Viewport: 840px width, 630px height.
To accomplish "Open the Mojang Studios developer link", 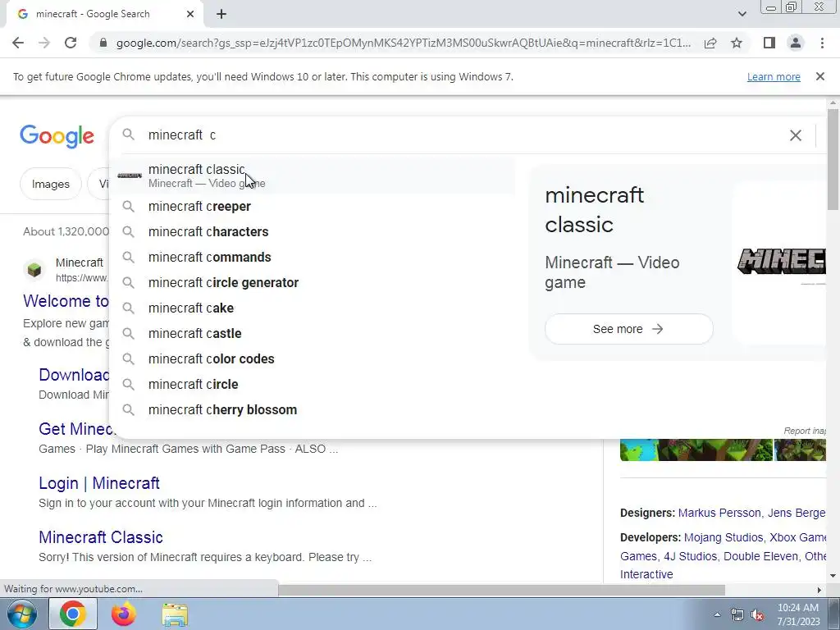I will click(x=724, y=537).
